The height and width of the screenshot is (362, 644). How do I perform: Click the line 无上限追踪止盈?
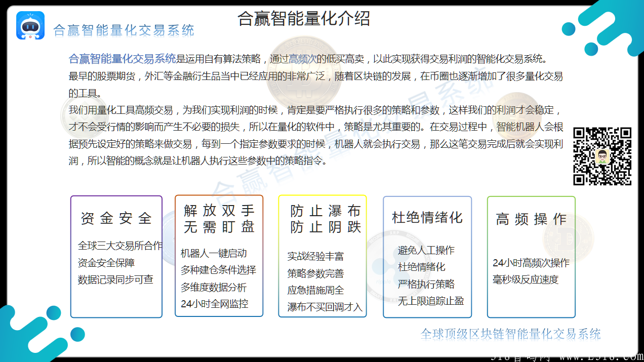[431, 301]
